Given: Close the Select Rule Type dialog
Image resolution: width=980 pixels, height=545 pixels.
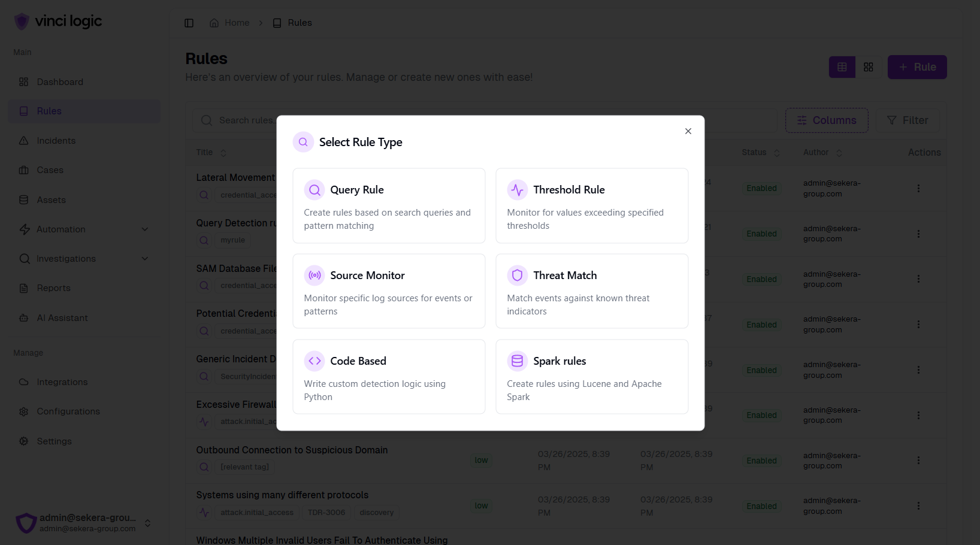Looking at the screenshot, I should [x=688, y=131].
